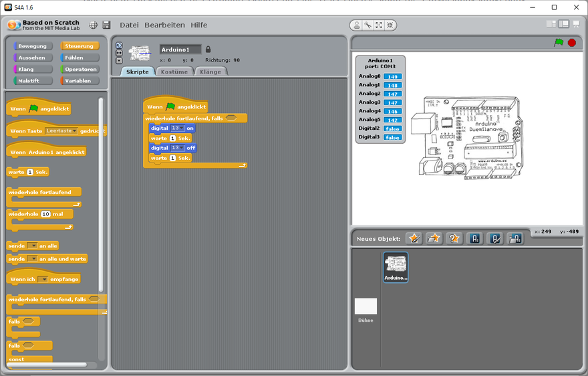Select Arduino sprite thumbnail in sprite list
The height and width of the screenshot is (376, 588).
pos(396,267)
